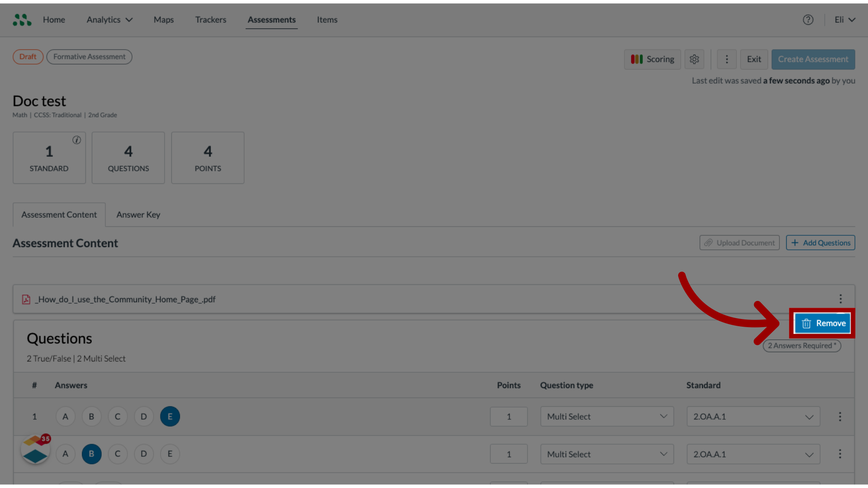Toggle the Draft status badge

click(28, 56)
